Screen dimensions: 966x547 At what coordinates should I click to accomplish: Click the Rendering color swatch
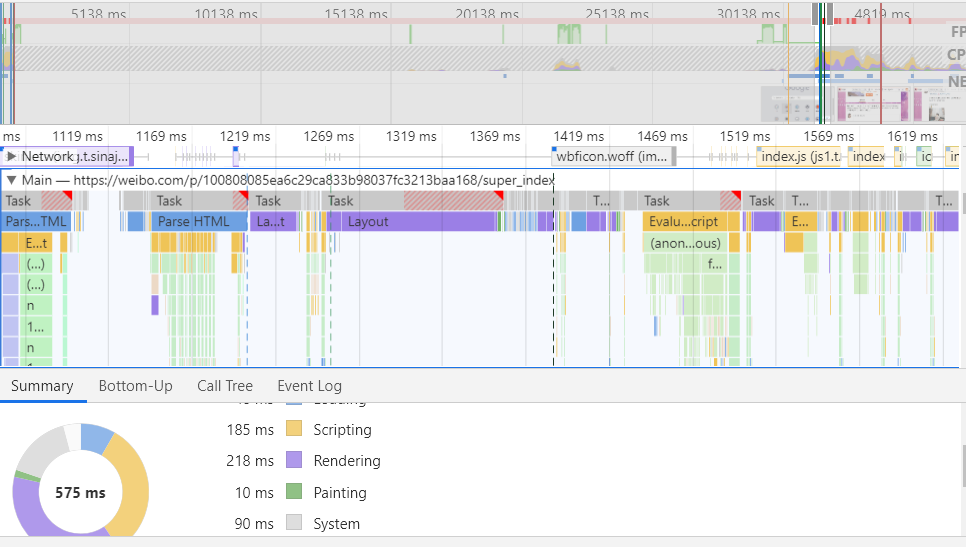294,460
